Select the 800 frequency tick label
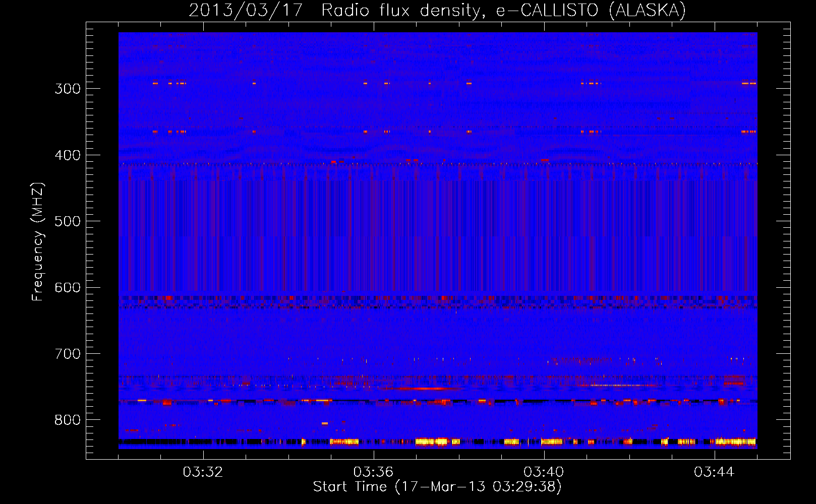This screenshot has width=816, height=504. 68,420
